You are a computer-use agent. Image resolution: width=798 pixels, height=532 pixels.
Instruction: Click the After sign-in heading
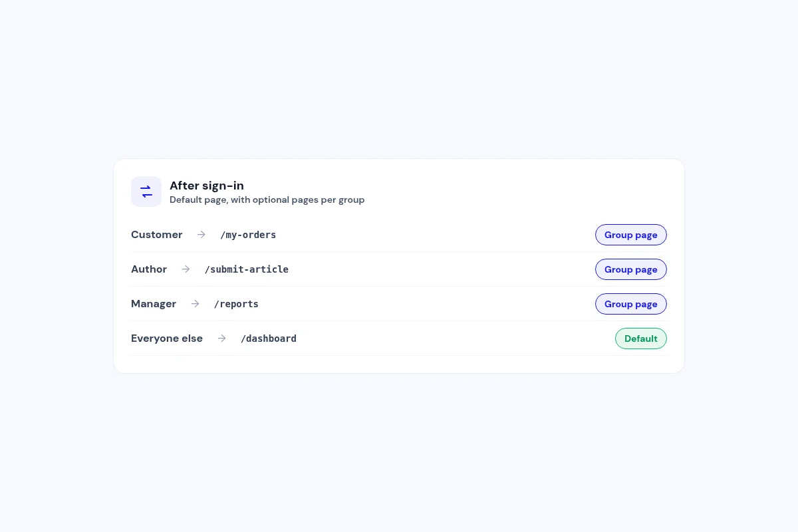pos(207,186)
